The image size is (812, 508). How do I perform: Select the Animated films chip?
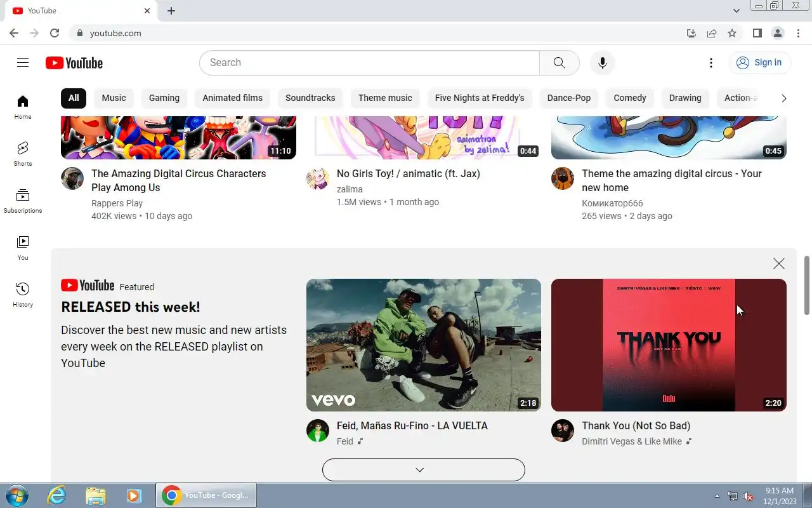pos(232,98)
